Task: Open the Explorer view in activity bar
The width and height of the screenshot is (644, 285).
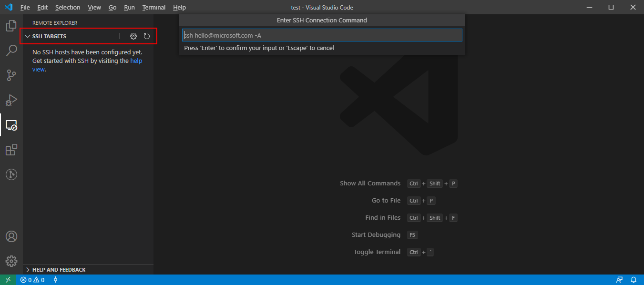Action: (x=11, y=25)
